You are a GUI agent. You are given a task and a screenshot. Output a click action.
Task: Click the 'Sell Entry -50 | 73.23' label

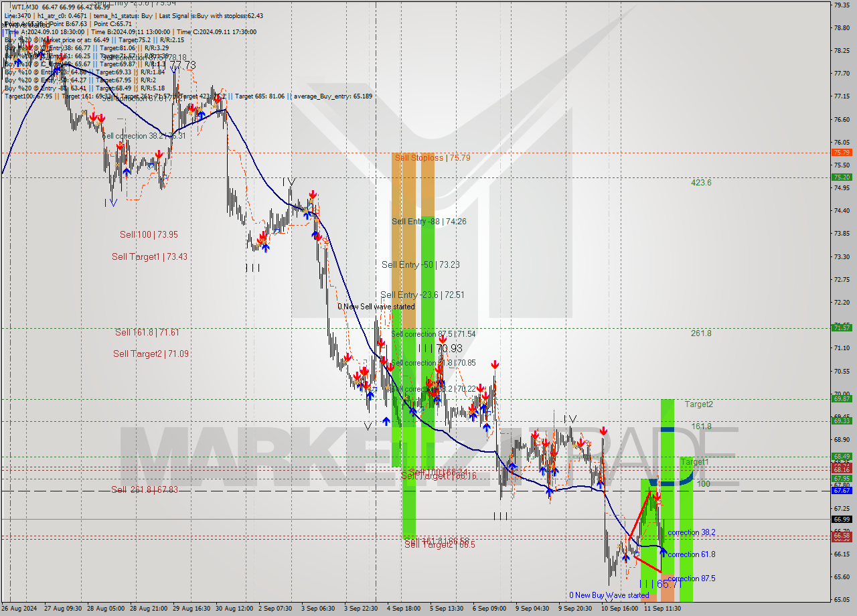click(420, 264)
